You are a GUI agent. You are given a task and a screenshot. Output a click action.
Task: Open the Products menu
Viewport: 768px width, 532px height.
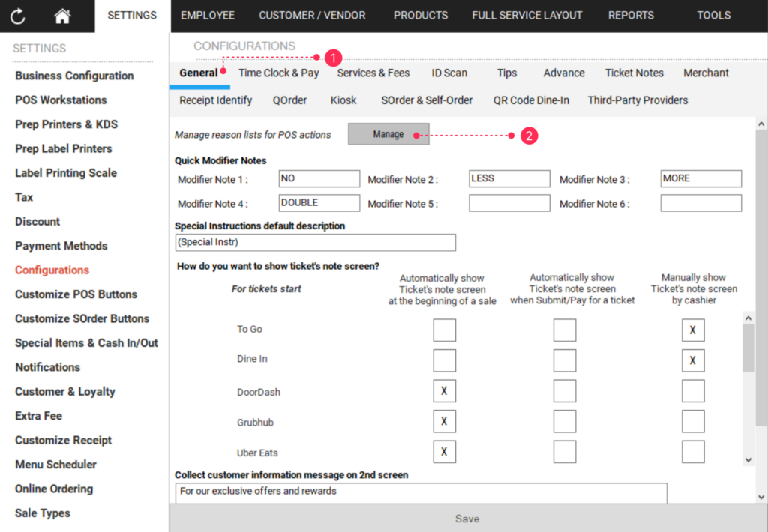click(421, 16)
